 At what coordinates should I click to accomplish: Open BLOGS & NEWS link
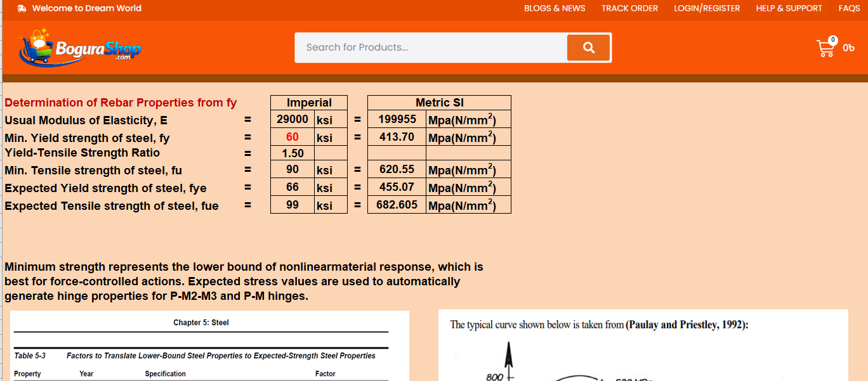[x=555, y=8]
